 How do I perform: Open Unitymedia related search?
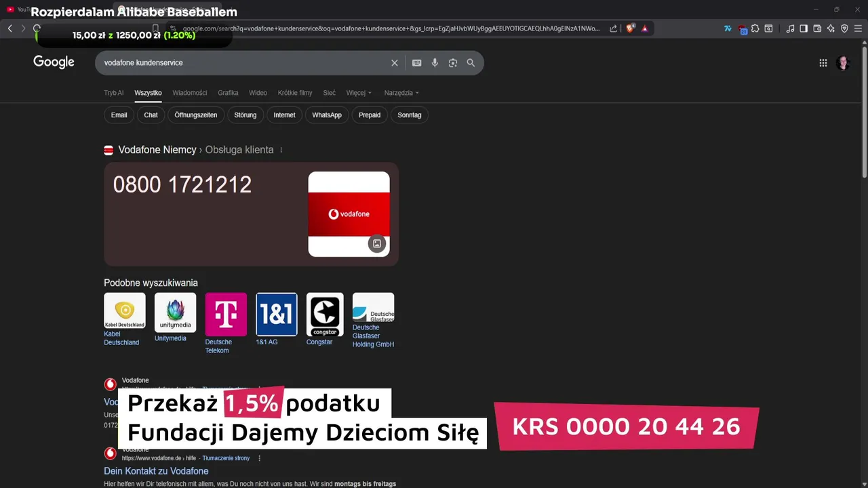(x=175, y=317)
